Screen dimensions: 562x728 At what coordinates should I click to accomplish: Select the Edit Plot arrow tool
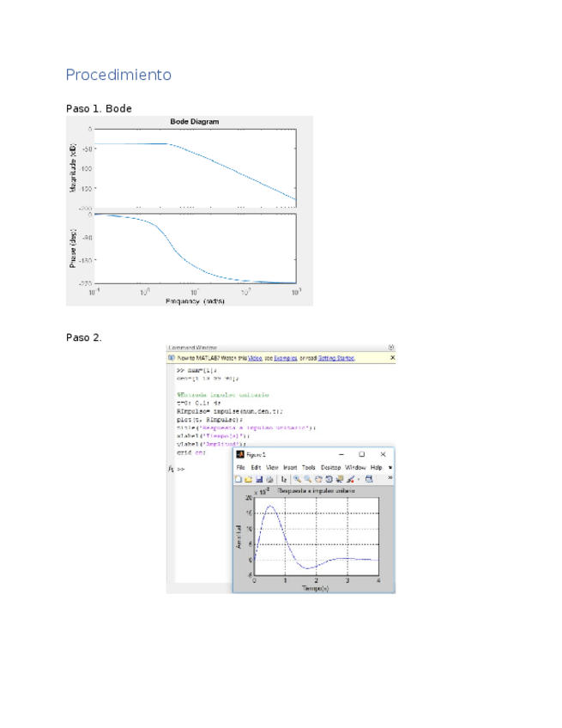pyautogui.click(x=283, y=478)
